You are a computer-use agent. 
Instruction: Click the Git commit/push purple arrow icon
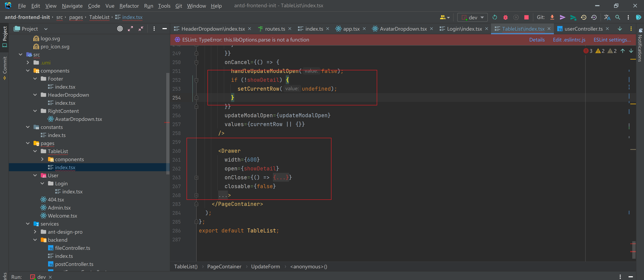pyautogui.click(x=562, y=17)
